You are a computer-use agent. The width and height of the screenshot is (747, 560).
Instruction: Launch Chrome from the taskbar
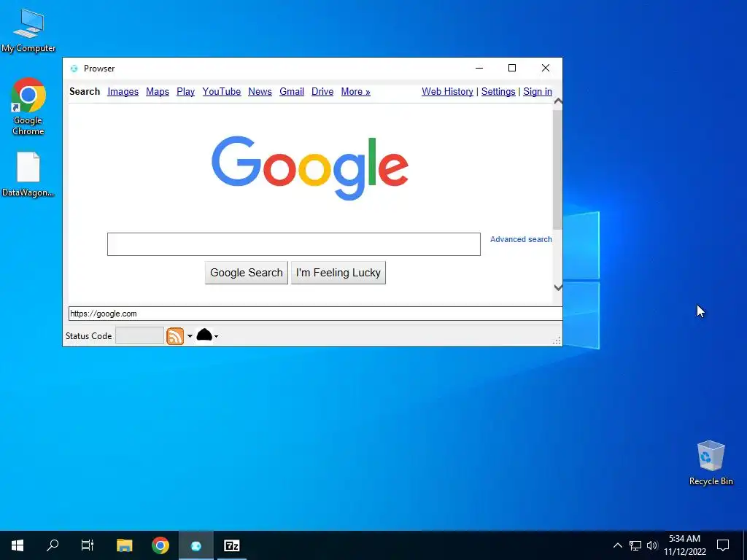tap(160, 545)
